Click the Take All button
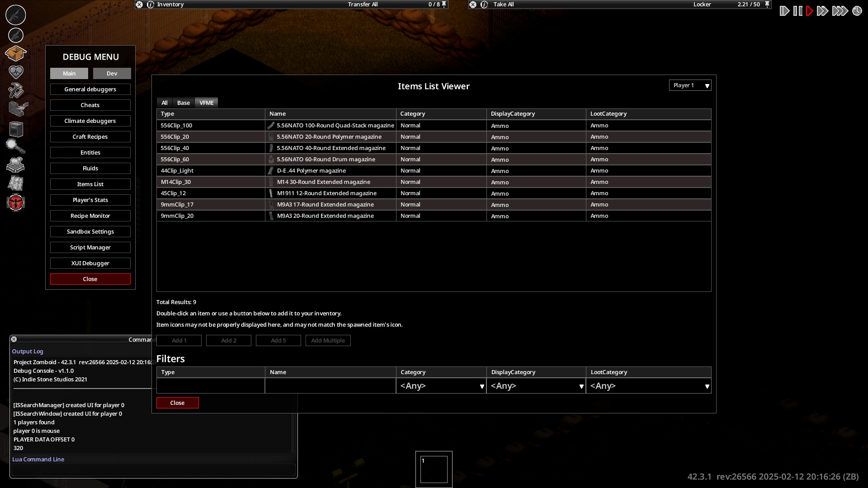The image size is (868, 488). pyautogui.click(x=503, y=4)
